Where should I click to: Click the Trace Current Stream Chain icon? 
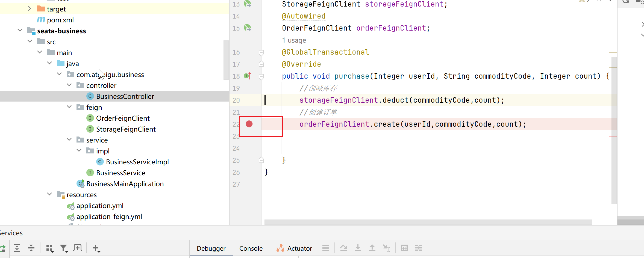[418, 248]
